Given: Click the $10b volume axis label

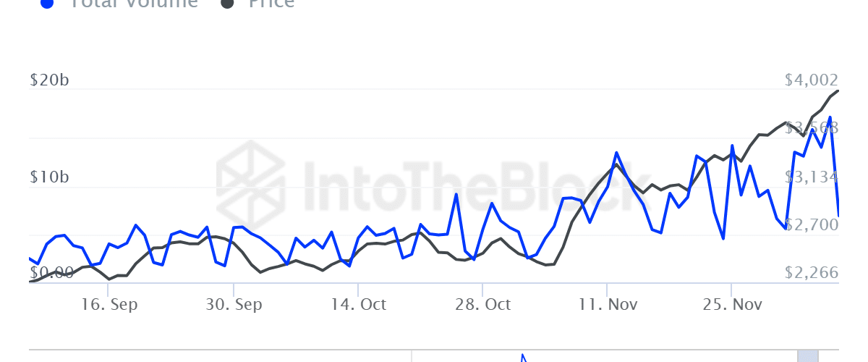Looking at the screenshot, I should [50, 177].
